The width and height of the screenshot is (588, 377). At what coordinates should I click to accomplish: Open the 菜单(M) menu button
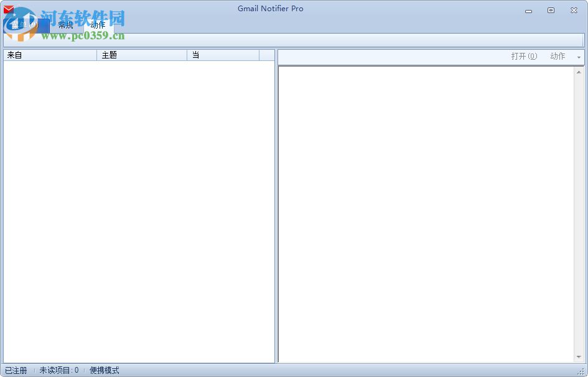[26, 25]
